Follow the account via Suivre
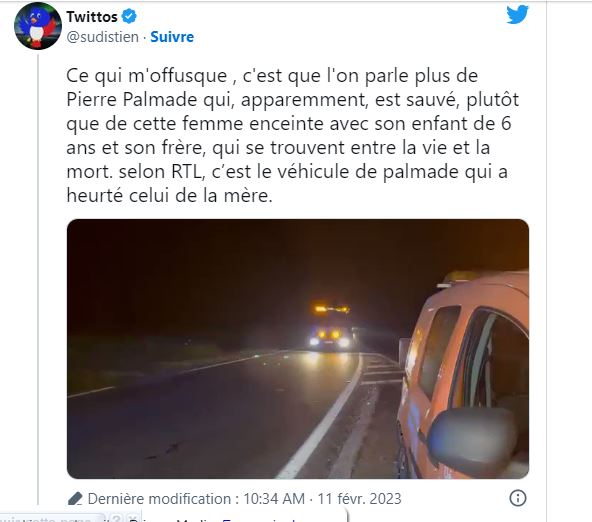 click(172, 37)
